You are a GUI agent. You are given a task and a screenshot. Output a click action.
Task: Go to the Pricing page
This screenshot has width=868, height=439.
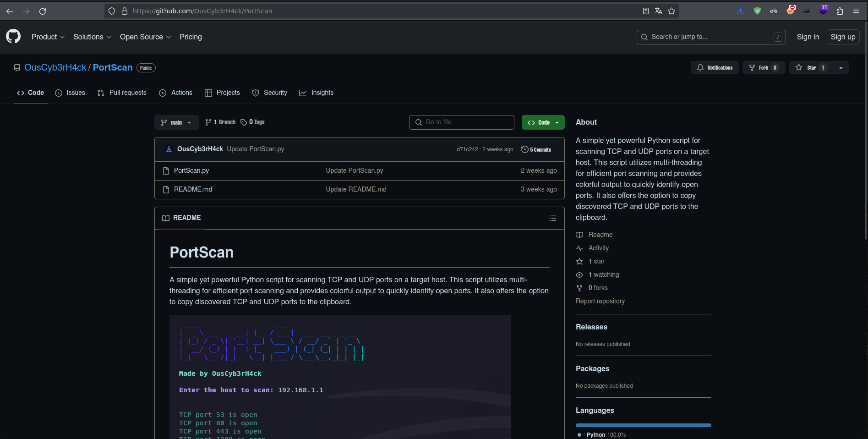pyautogui.click(x=191, y=37)
